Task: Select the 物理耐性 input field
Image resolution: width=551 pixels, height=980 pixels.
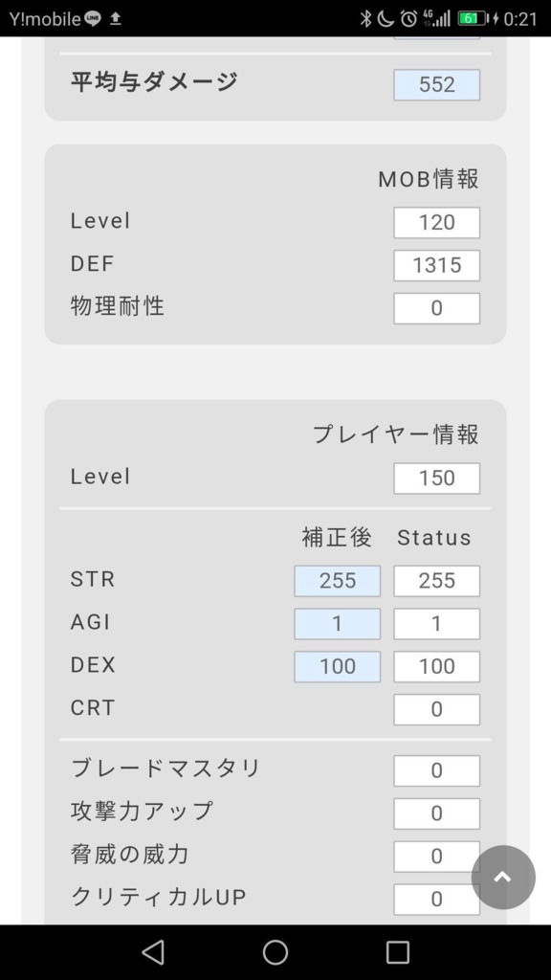Action: [436, 308]
